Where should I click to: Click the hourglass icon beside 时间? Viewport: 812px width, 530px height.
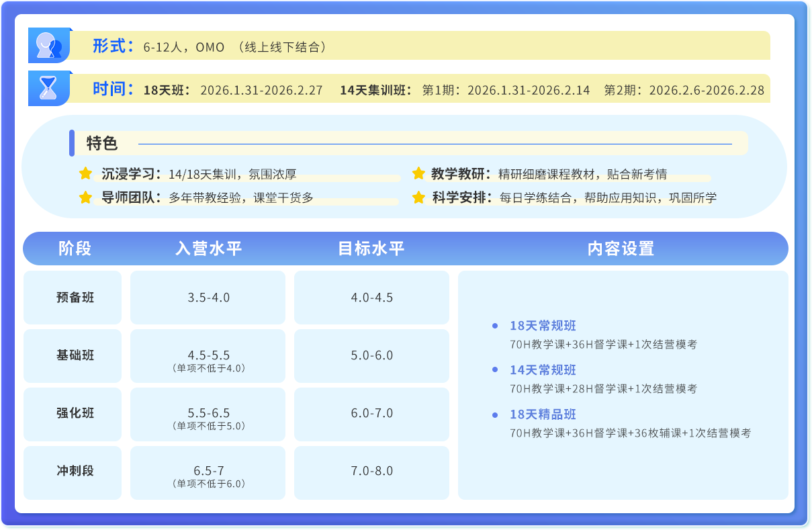tap(49, 89)
